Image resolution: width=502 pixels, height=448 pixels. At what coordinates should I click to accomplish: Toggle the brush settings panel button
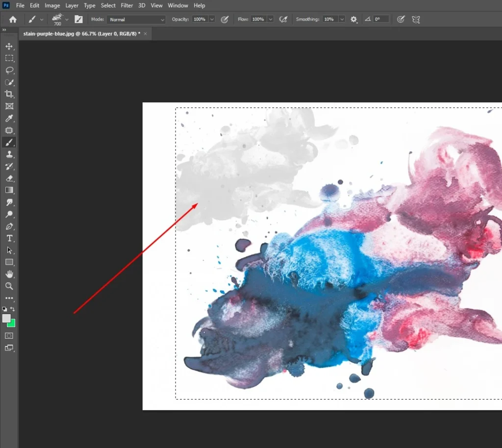[x=78, y=19]
